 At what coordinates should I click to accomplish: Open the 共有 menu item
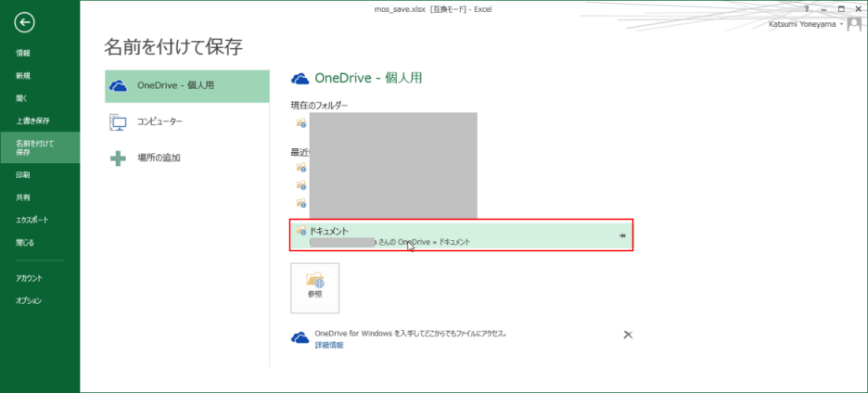pos(23,197)
